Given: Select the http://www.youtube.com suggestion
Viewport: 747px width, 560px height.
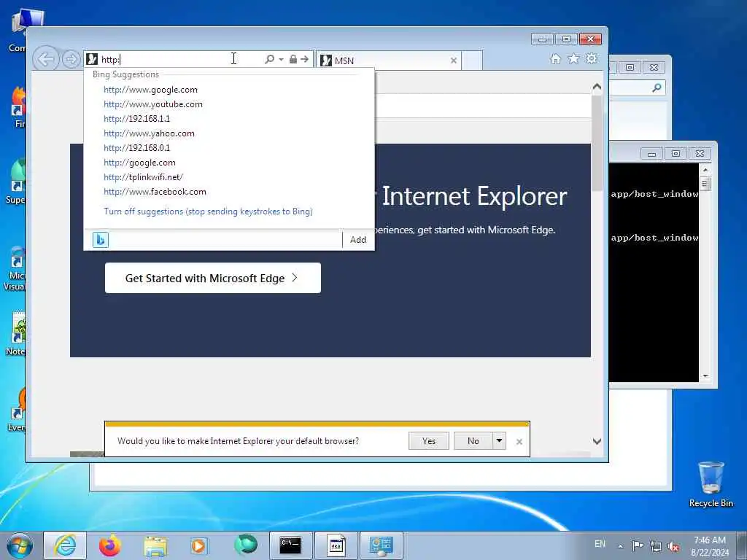Looking at the screenshot, I should point(153,104).
